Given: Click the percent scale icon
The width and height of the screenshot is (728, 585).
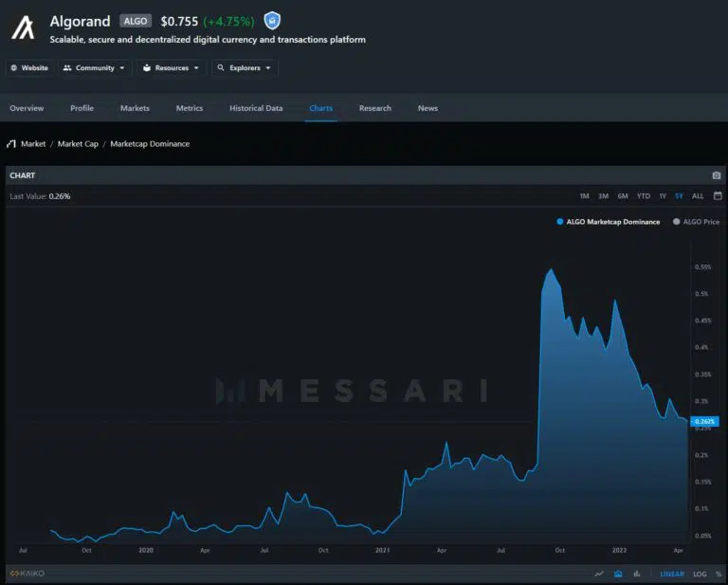Looking at the screenshot, I should [719, 574].
